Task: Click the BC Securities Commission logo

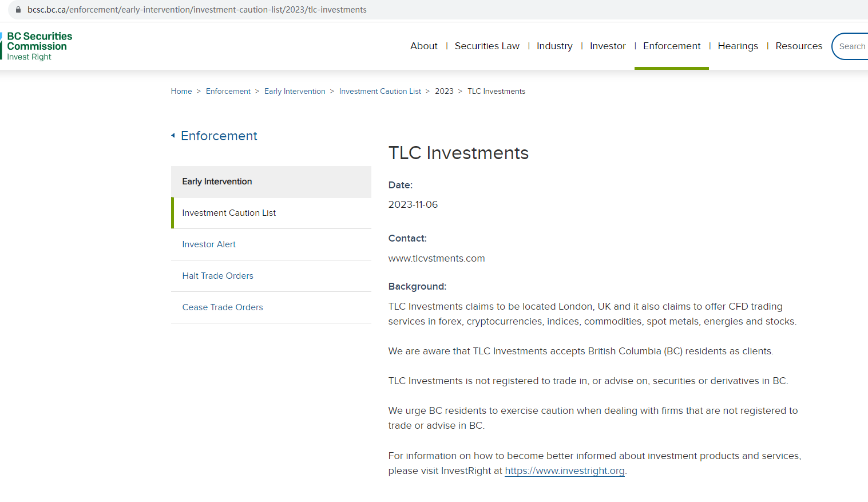Action: pos(37,46)
